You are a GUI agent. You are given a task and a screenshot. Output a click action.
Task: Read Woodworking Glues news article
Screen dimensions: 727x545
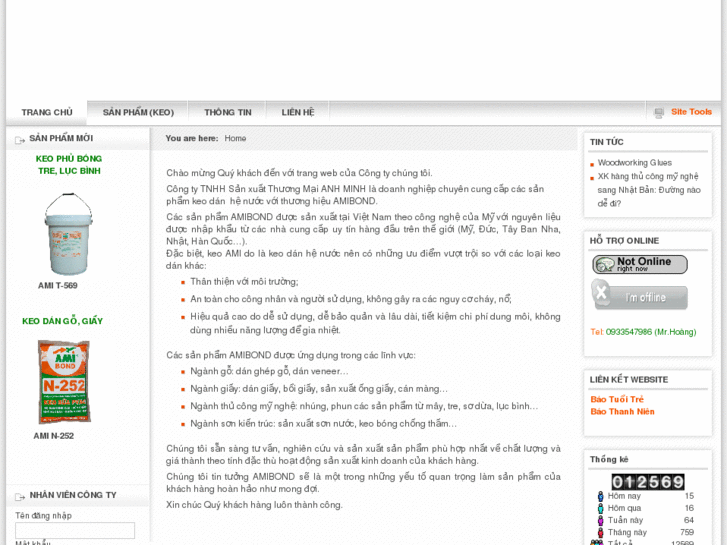pyautogui.click(x=634, y=163)
